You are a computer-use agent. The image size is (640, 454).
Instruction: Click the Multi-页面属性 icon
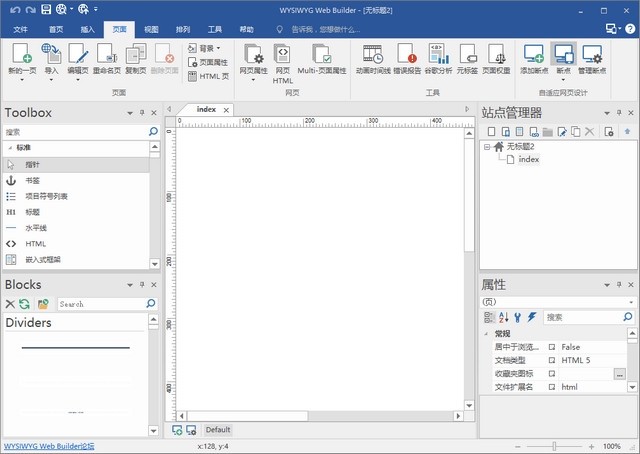point(322,56)
